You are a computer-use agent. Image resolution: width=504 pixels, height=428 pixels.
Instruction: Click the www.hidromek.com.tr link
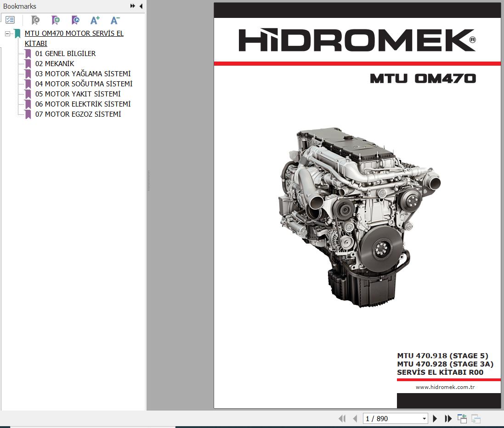[x=445, y=387]
